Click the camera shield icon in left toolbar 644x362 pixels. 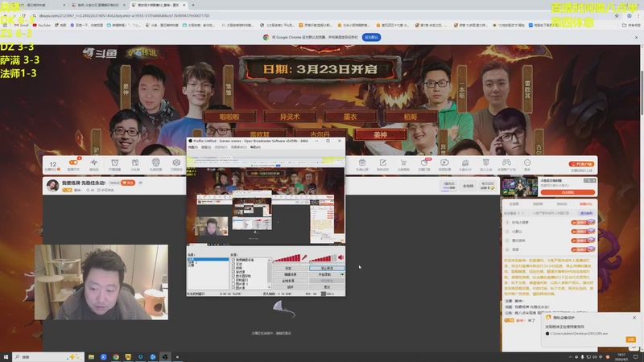[x=176, y=162]
